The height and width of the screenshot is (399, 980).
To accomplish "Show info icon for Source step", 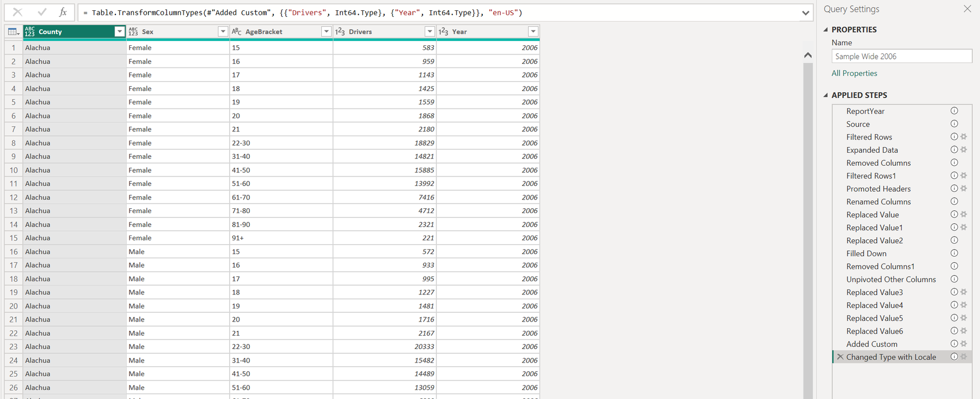I will click(954, 124).
